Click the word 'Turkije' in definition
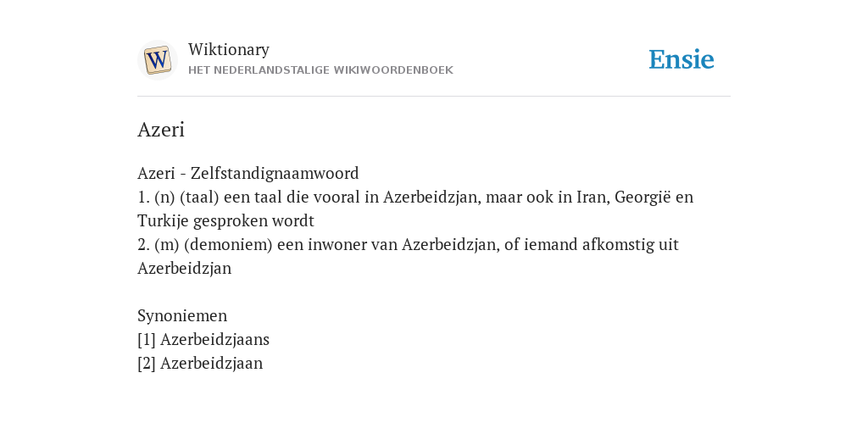Screen dimensions: 868x434 (x=163, y=221)
